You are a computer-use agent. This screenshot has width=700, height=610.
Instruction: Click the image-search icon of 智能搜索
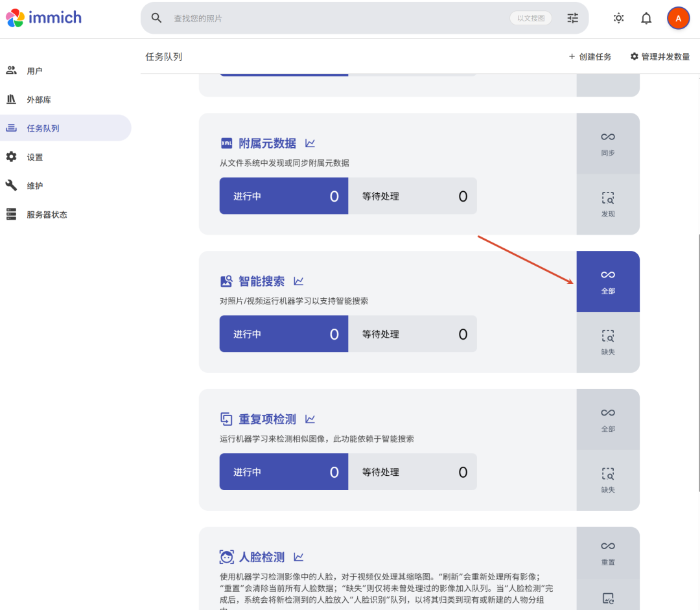pyautogui.click(x=227, y=281)
